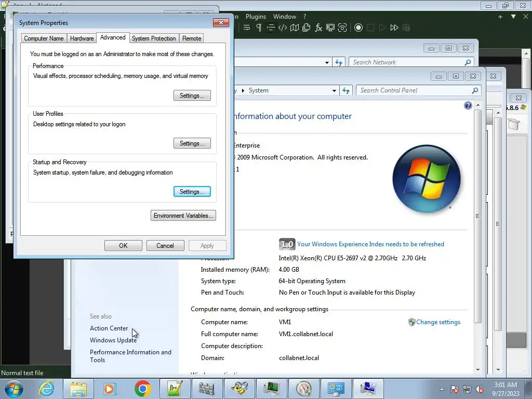Click the Change settings link
Viewport: 532px width, 399px height.
click(438, 322)
